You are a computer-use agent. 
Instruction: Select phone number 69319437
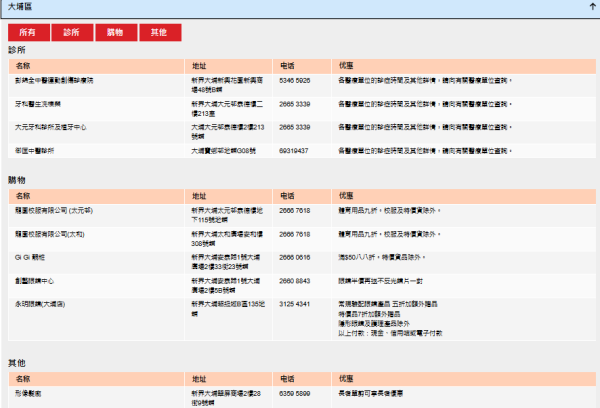[x=293, y=151]
